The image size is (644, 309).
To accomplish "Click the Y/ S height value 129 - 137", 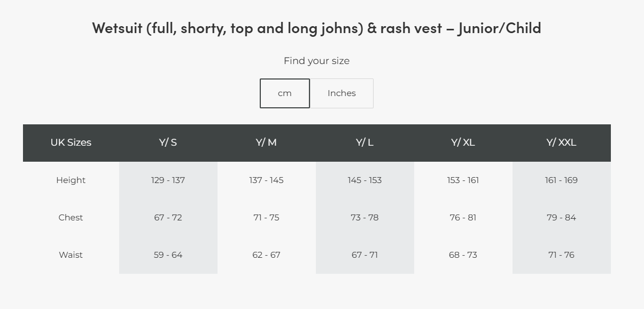I will coord(168,180).
